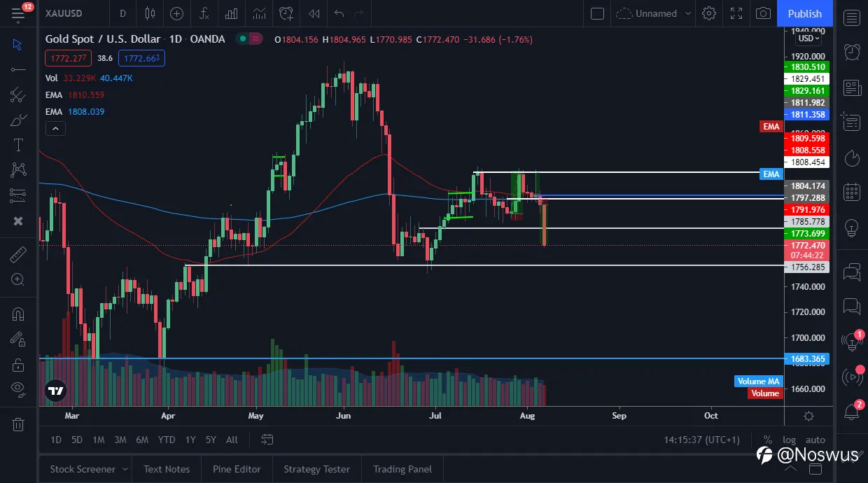Select the All time range
This screenshot has height=483, width=868.
coord(232,440)
